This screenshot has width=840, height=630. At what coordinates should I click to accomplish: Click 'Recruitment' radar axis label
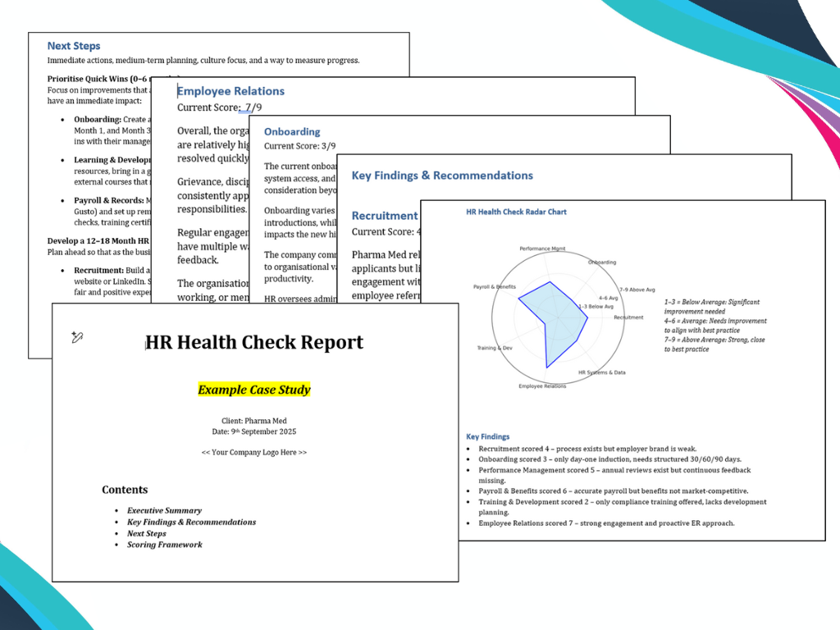628,317
